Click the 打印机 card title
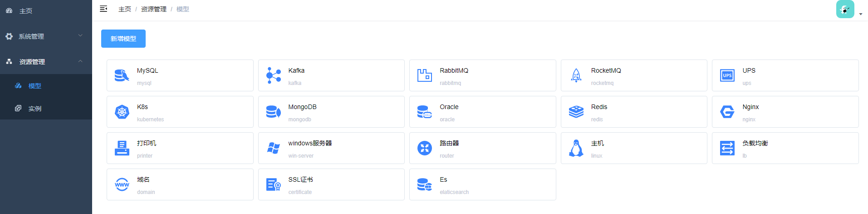Image resolution: width=868 pixels, height=214 pixels. click(x=147, y=143)
